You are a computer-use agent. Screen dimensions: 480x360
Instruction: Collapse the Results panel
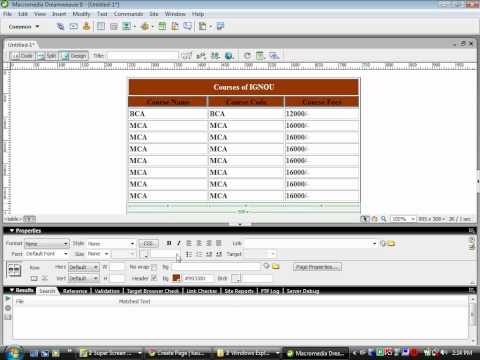pyautogui.click(x=12, y=290)
